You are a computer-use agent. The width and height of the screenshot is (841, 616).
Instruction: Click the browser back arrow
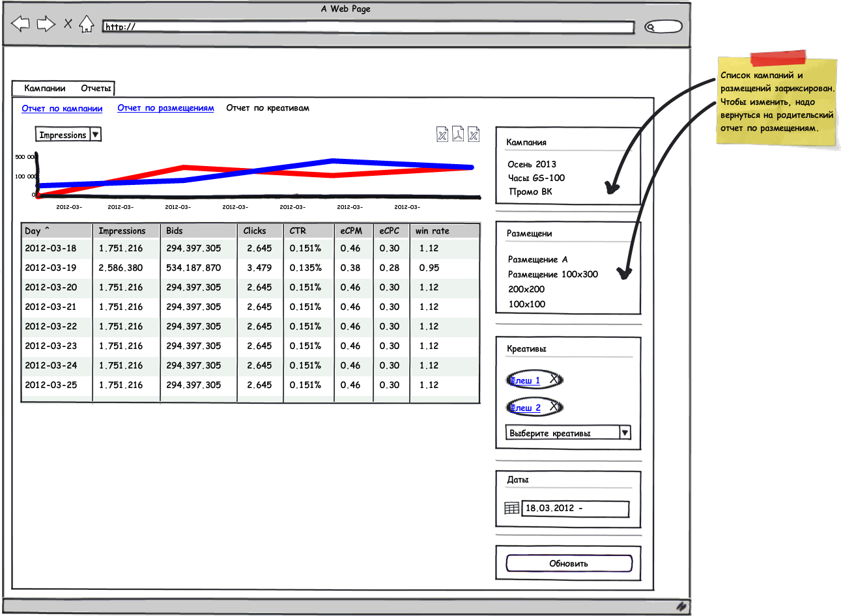(x=21, y=25)
